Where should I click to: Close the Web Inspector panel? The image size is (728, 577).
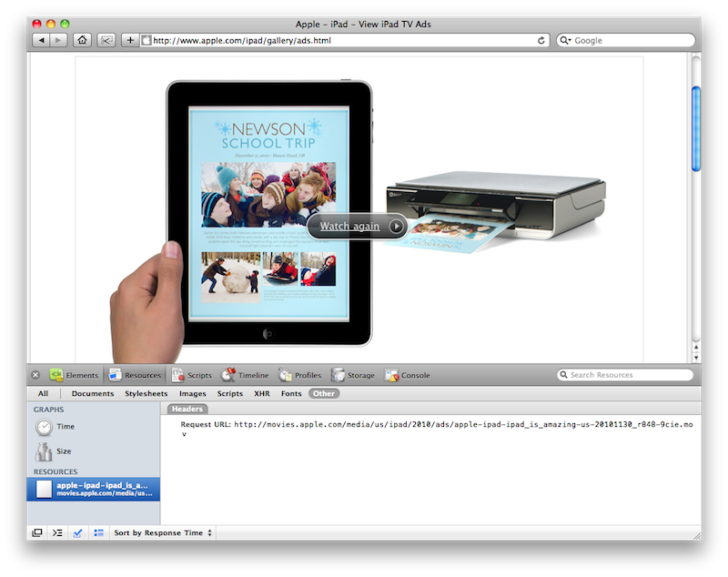pos(35,375)
